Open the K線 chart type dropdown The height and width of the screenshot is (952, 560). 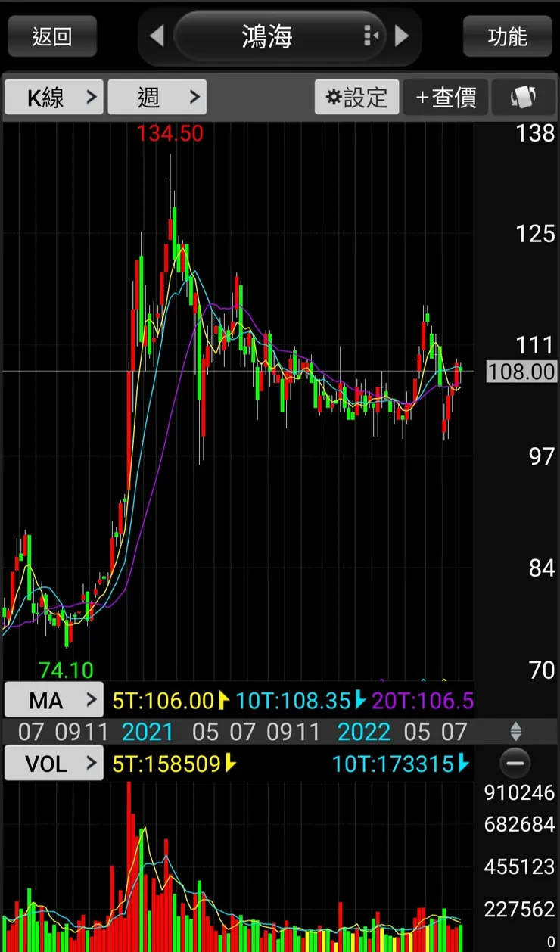coord(54,97)
